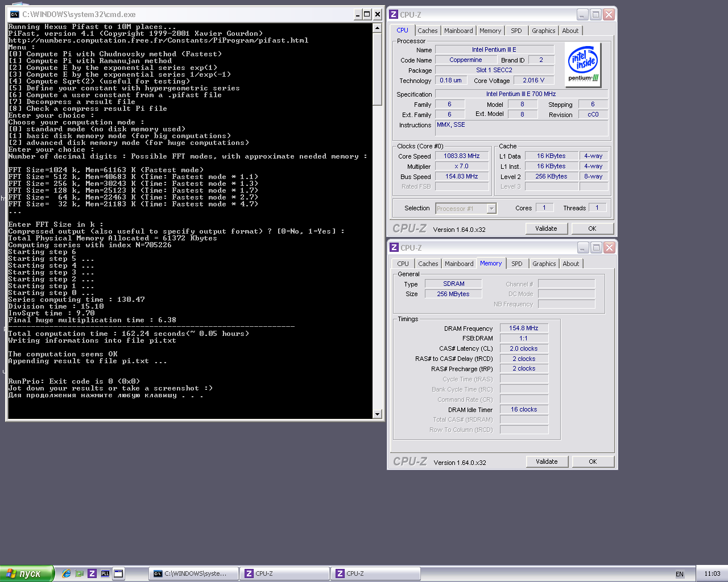The width and height of the screenshot is (728, 582).
Task: Activate the first CPU-Z taskbar button
Action: [x=284, y=573]
